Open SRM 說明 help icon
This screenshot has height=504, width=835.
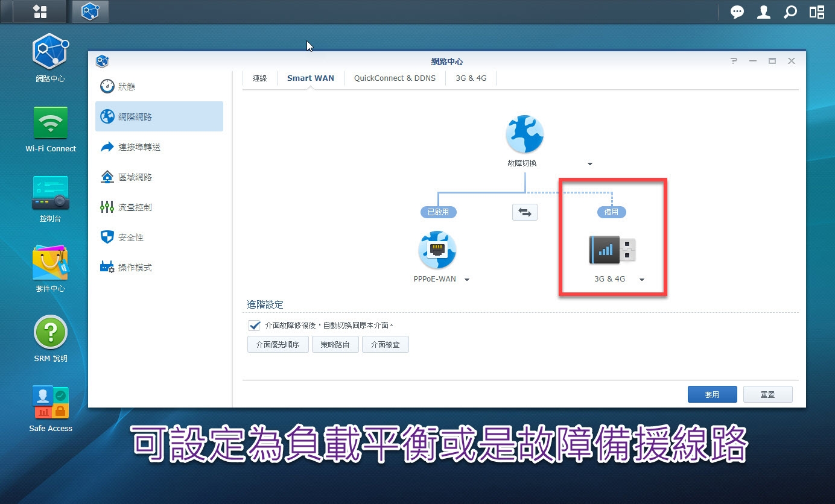51,339
